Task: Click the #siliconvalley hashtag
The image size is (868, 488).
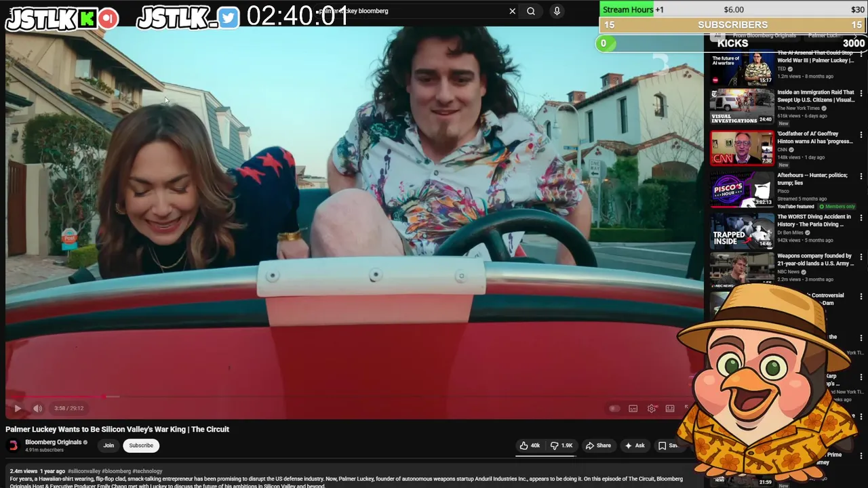Action: pyautogui.click(x=85, y=471)
